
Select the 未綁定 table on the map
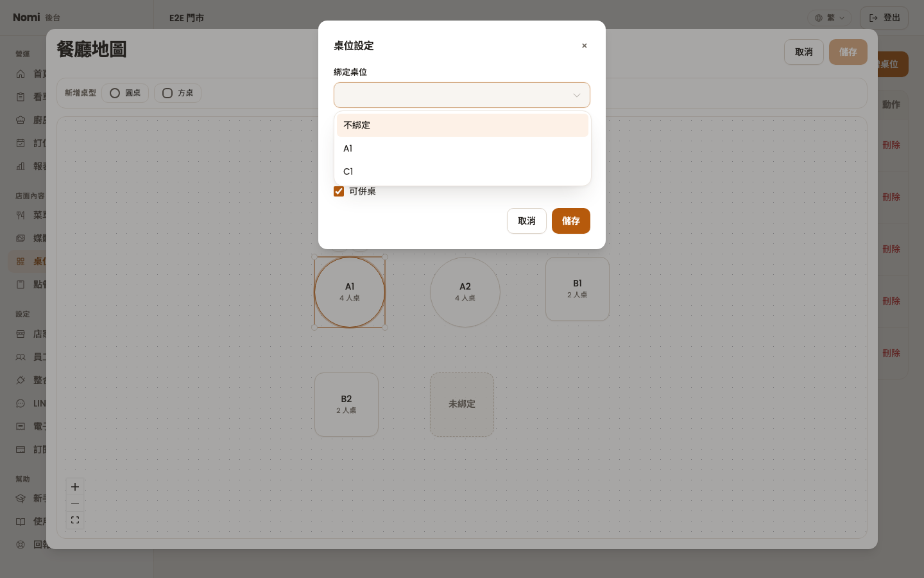462,405
